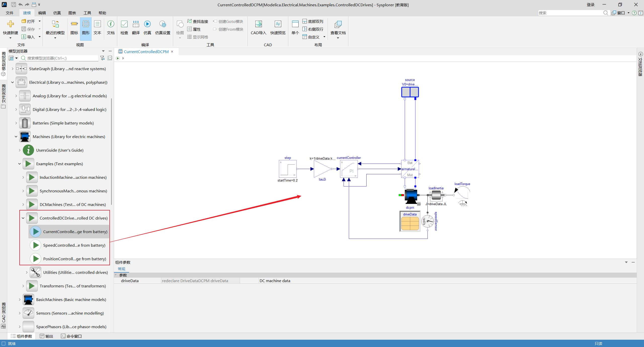Viewport: 644px width, 347px height.
Task: Select the driveData record block on canvas
Action: [x=410, y=221]
